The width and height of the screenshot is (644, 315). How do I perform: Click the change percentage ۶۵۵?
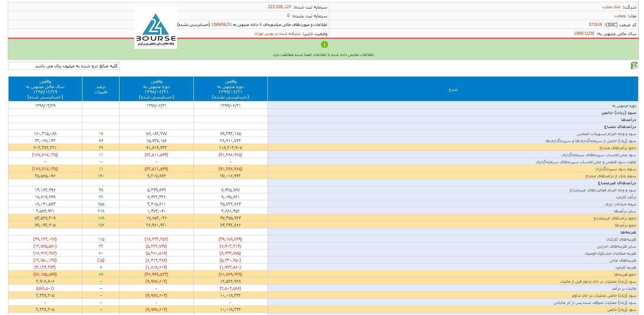tap(101, 204)
